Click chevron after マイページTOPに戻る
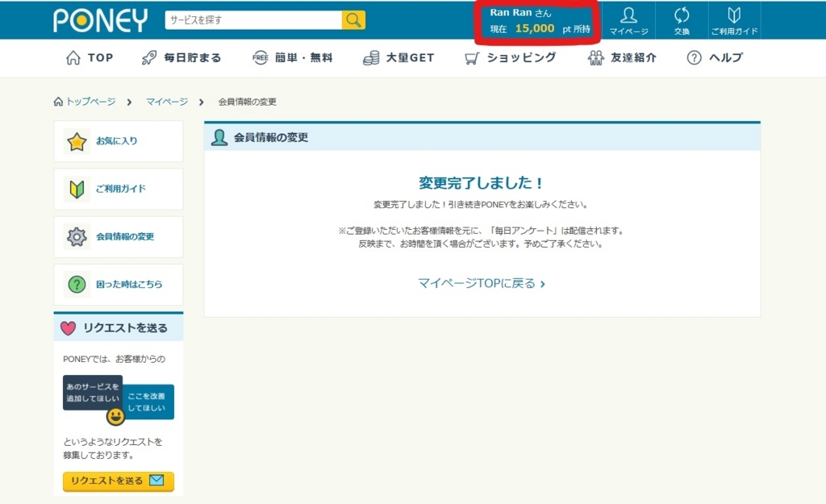The width and height of the screenshot is (826, 504). 543,284
